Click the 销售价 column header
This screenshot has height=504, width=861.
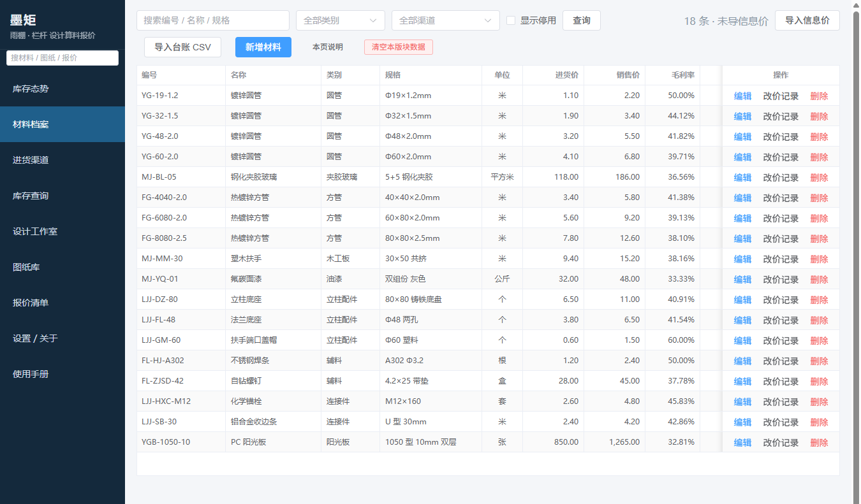(x=615, y=75)
